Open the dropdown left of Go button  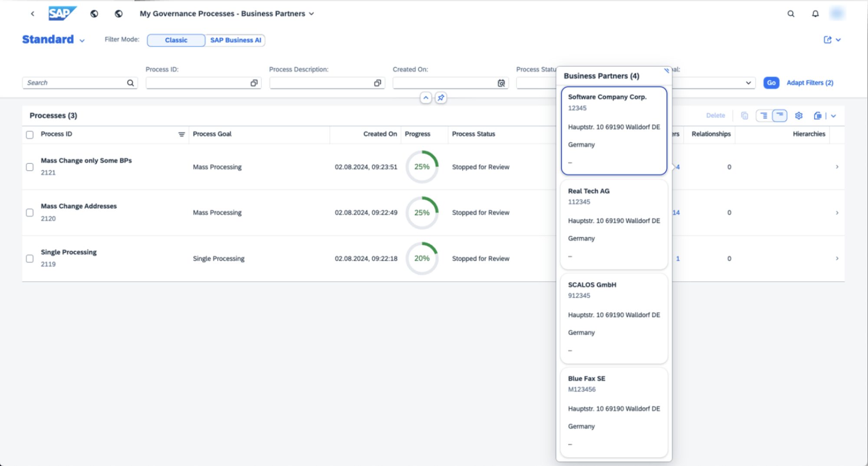click(748, 83)
